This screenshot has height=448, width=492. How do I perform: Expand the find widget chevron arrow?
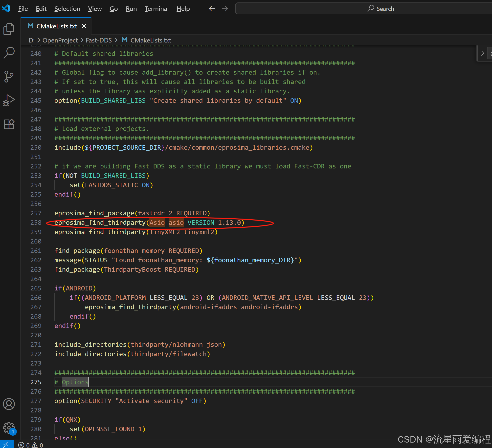tap(482, 53)
